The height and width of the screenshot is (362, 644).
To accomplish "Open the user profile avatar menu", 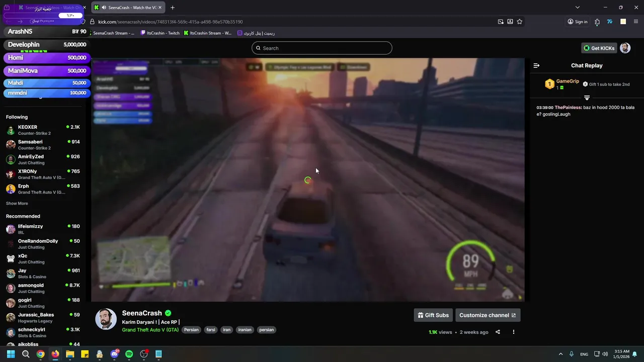I will (x=625, y=48).
